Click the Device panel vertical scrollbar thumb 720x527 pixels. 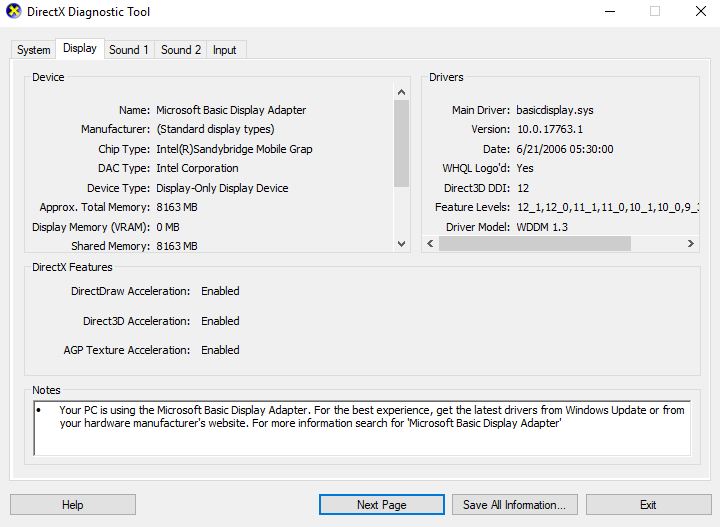[x=401, y=144]
